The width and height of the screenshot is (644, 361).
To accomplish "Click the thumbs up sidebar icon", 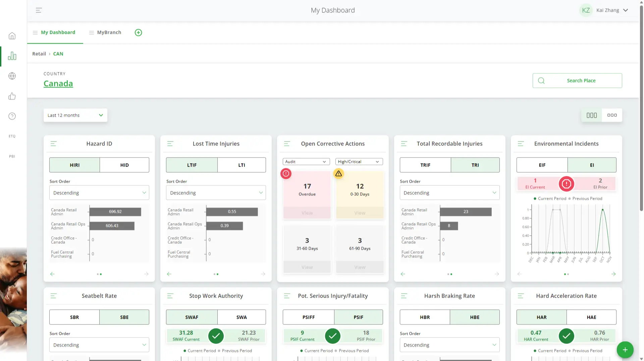I will click(12, 96).
